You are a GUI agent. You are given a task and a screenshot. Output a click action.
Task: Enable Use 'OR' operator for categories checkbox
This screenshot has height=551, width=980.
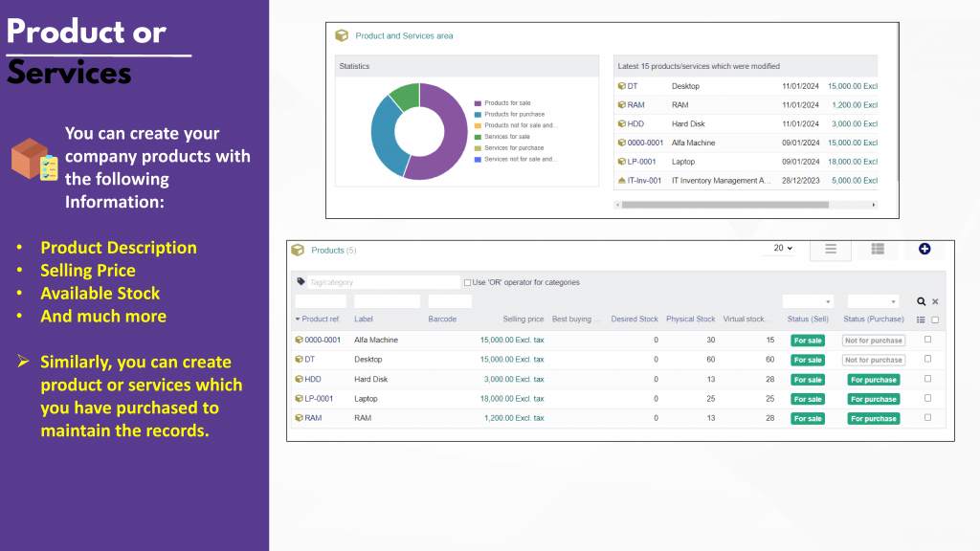click(467, 282)
